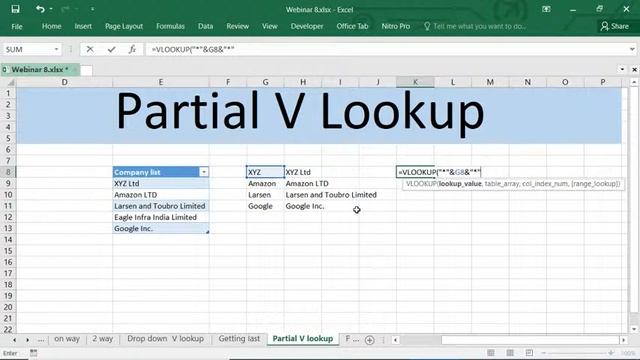Click the horizontal scrollbar left arrow
The image size is (640, 360).
pos(395,340)
